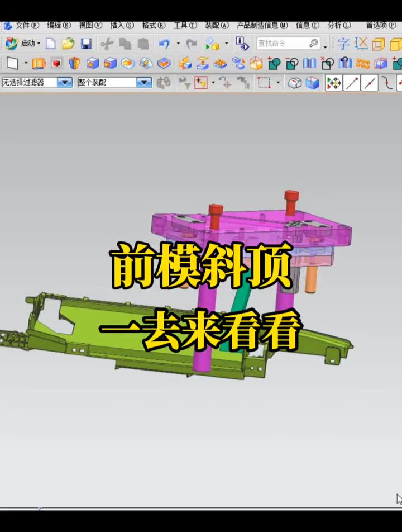Open the 装配(A) menu
The width and height of the screenshot is (402, 532).
(x=217, y=26)
